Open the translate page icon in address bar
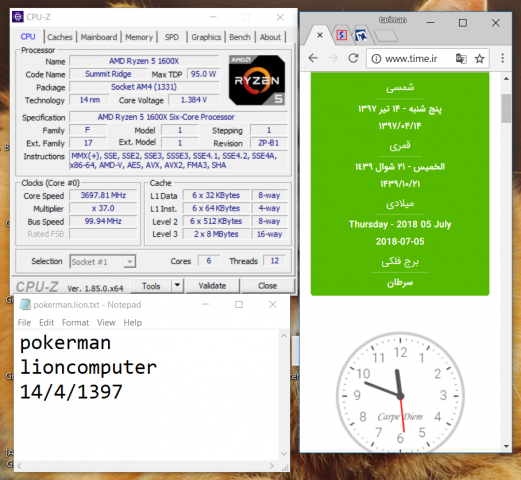The image size is (521, 480). point(461,59)
